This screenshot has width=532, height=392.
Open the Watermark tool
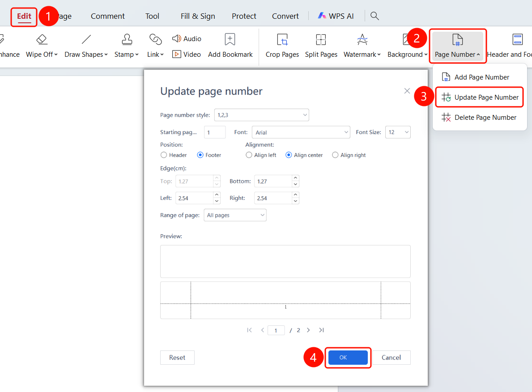[362, 46]
